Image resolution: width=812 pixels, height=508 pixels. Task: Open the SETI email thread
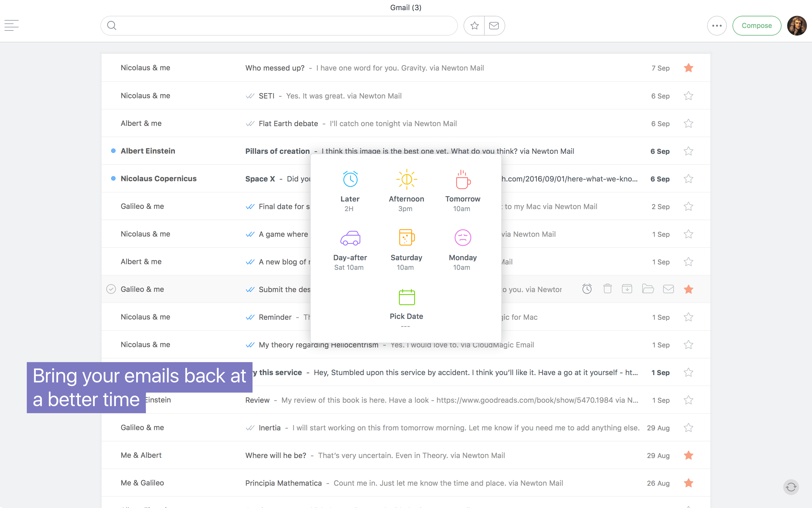(406, 96)
